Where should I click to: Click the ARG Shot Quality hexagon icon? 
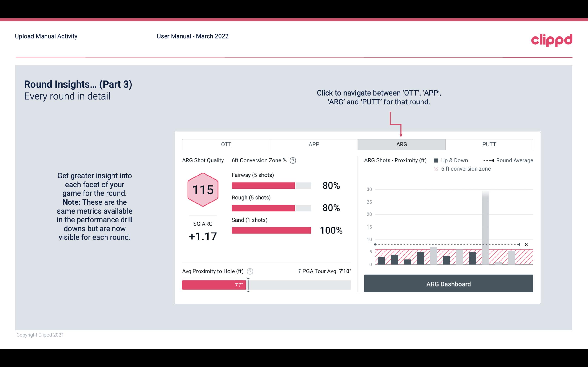pyautogui.click(x=203, y=190)
